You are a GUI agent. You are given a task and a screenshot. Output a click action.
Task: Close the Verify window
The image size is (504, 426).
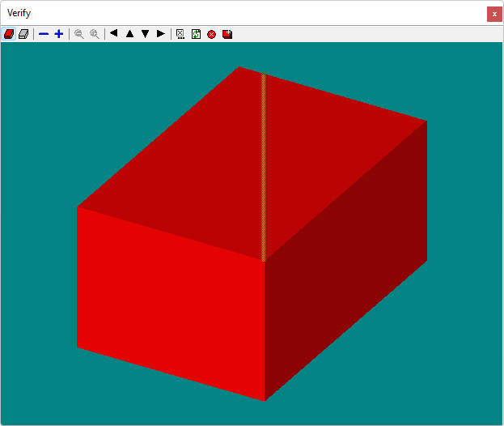coord(494,14)
